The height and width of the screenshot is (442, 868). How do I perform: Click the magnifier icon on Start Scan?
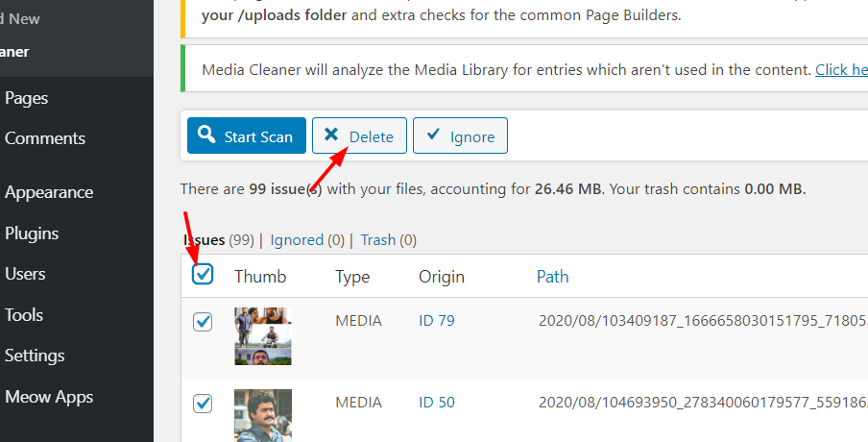(206, 135)
